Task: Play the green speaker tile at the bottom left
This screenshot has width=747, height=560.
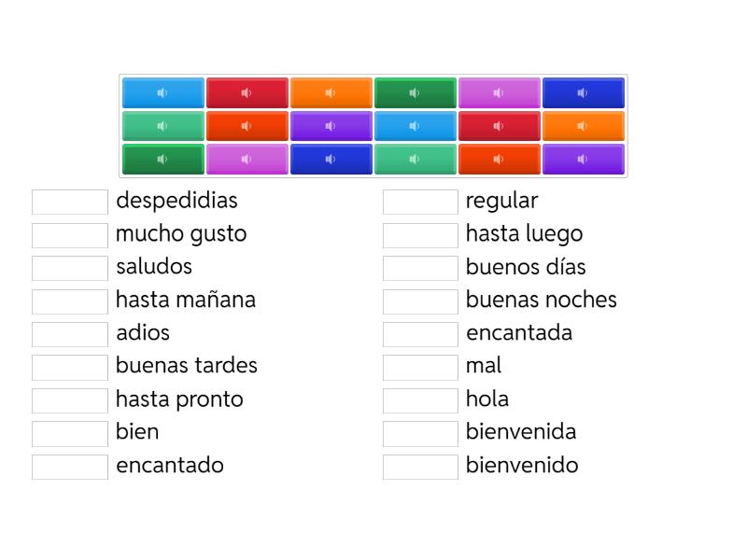Action: pyautogui.click(x=162, y=159)
